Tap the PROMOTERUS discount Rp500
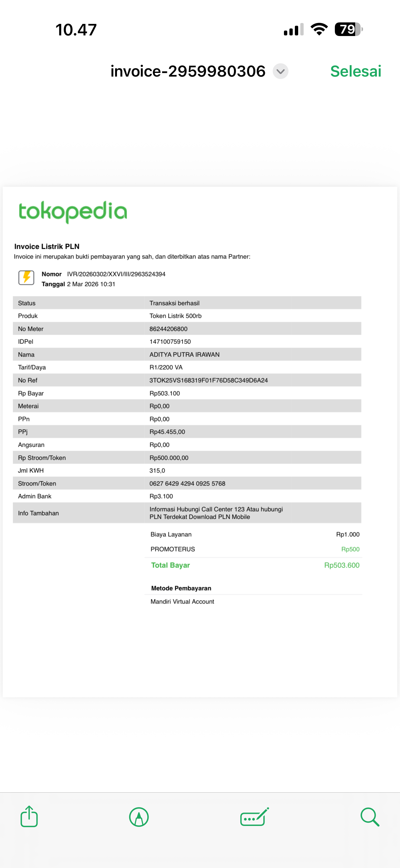400x868 pixels. pos(350,549)
